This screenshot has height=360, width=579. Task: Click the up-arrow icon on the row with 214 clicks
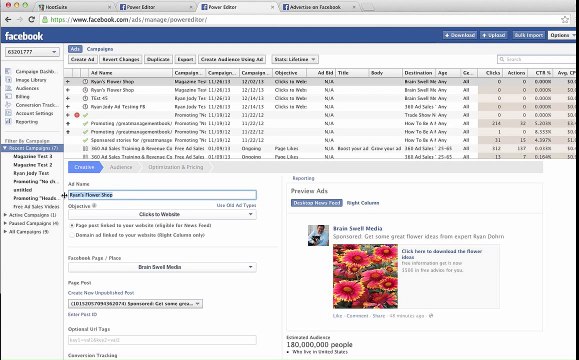[68, 123]
